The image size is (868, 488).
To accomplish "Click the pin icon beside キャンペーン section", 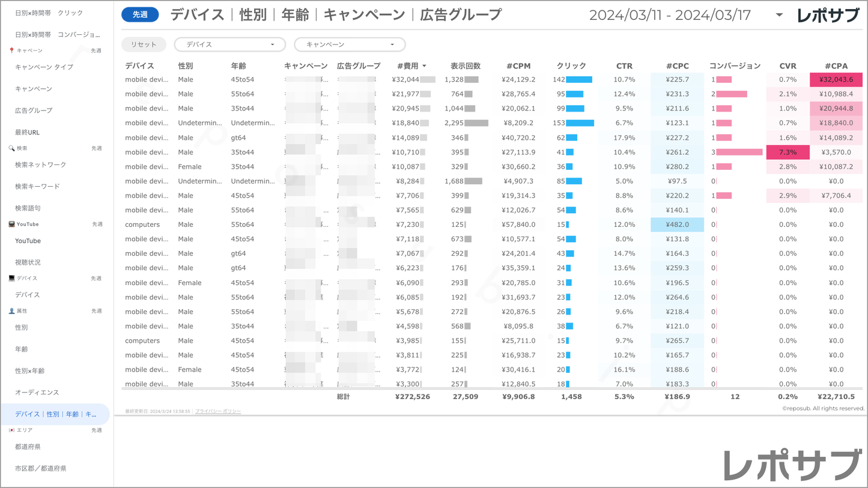I will (x=11, y=50).
